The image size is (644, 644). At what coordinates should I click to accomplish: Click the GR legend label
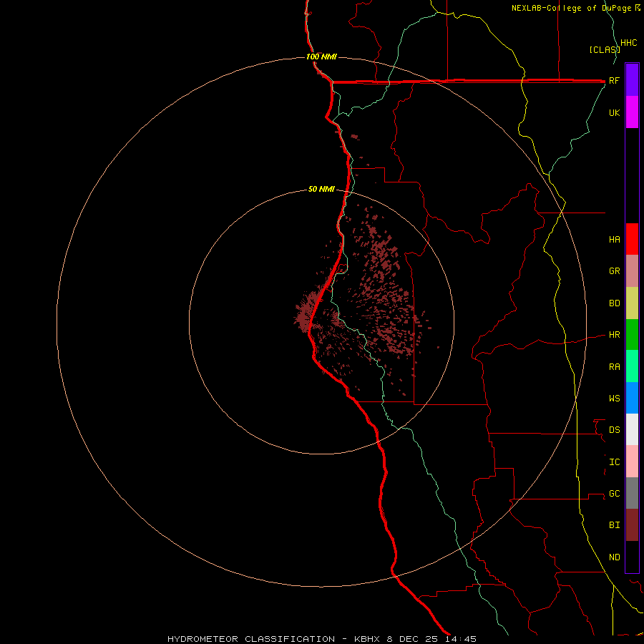(x=614, y=271)
